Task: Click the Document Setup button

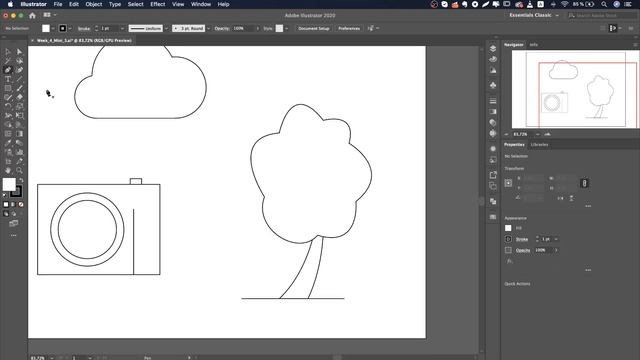Action: coord(313,29)
